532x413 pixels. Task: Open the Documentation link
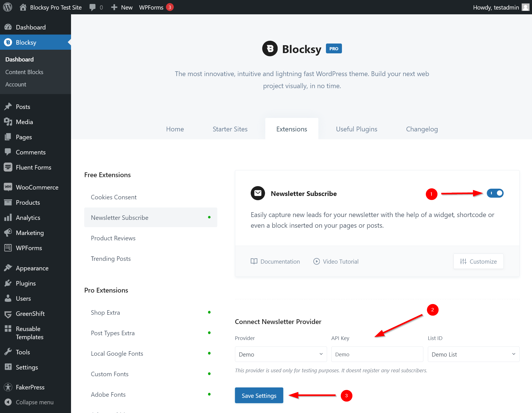275,261
